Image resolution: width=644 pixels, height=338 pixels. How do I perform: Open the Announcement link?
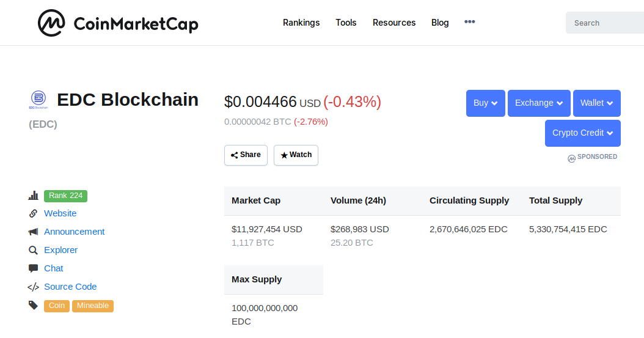pos(75,232)
